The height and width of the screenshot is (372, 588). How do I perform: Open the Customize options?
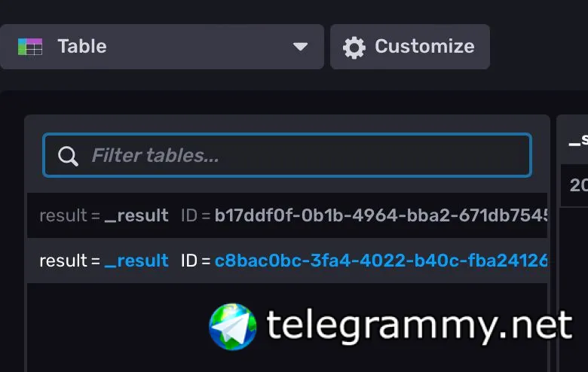pos(424,47)
